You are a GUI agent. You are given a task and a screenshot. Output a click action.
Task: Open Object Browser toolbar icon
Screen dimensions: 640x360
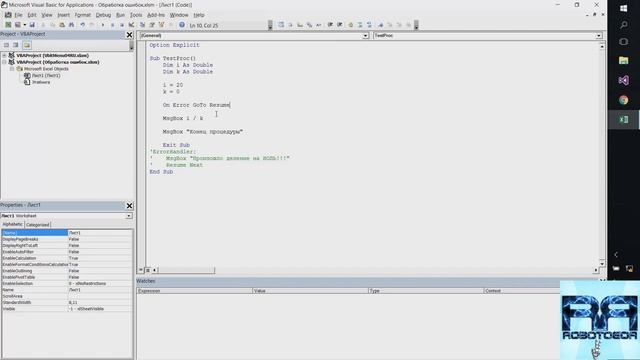tap(162, 25)
